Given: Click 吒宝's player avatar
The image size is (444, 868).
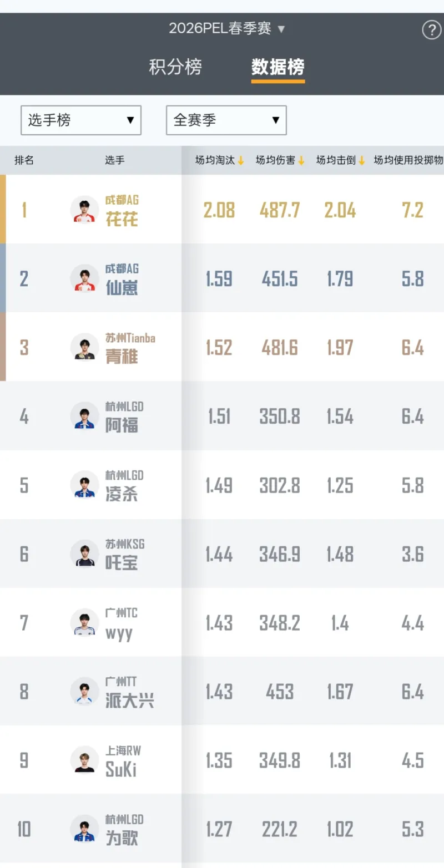Looking at the screenshot, I should point(84,554).
